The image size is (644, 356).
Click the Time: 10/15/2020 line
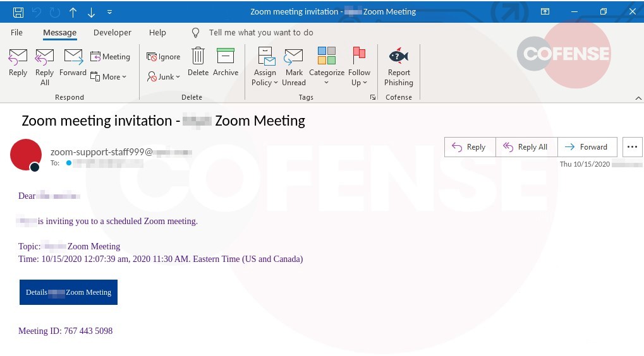click(161, 259)
